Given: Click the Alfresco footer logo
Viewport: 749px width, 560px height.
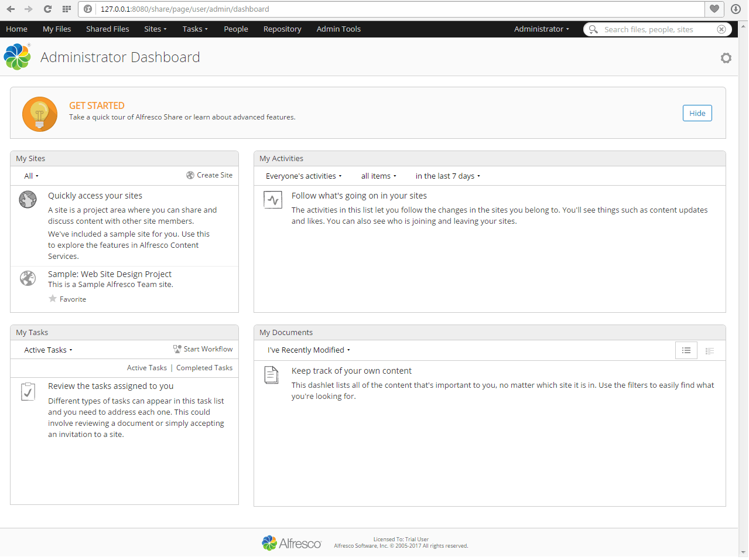Looking at the screenshot, I should pos(292,543).
